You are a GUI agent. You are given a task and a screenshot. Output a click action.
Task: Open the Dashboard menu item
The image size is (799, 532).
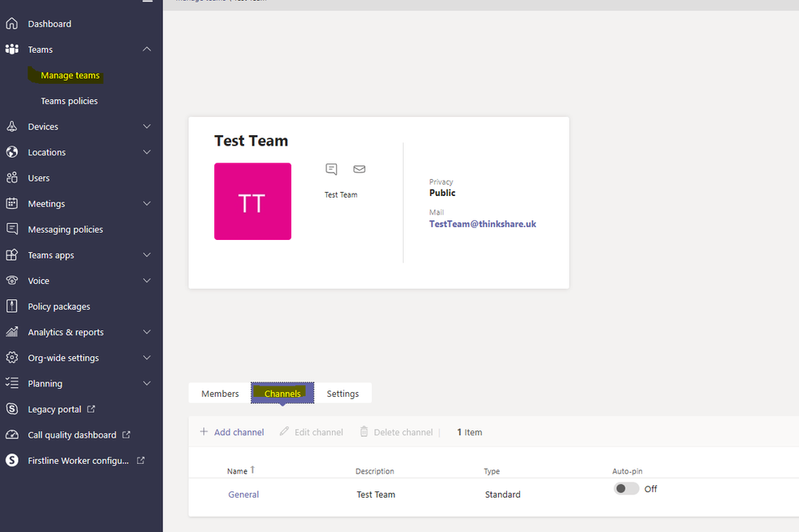[x=50, y=24]
